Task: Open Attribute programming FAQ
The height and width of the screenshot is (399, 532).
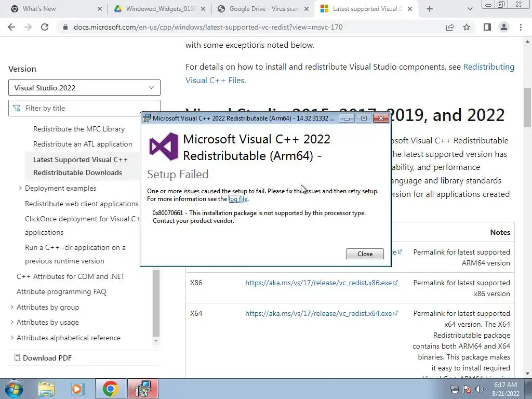Action: tap(61, 291)
